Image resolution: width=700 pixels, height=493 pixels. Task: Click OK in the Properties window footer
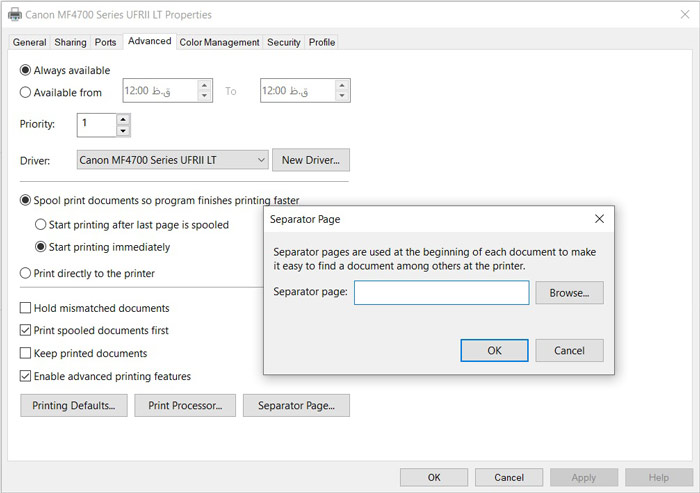click(434, 477)
